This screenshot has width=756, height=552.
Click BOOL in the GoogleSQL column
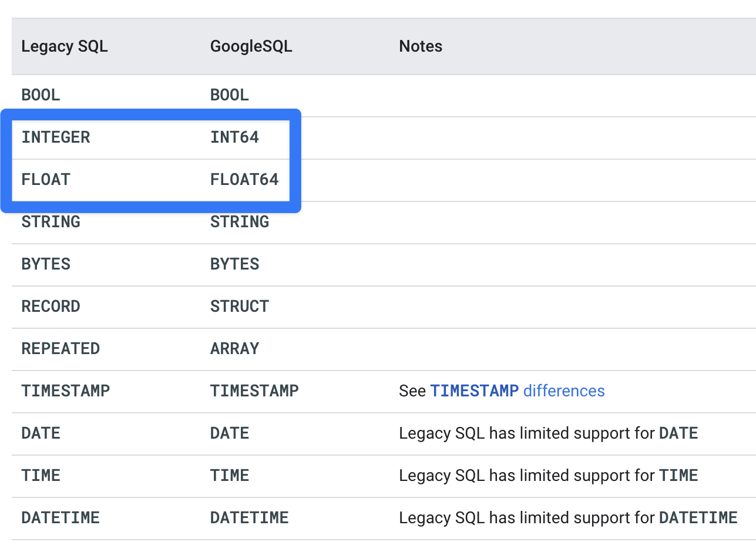click(x=230, y=95)
